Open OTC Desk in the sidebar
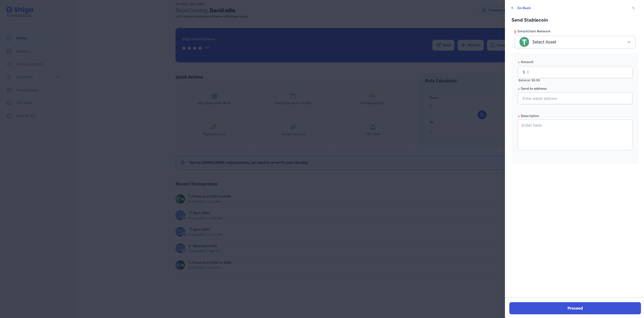The image size is (644, 318). pyautogui.click(x=24, y=103)
